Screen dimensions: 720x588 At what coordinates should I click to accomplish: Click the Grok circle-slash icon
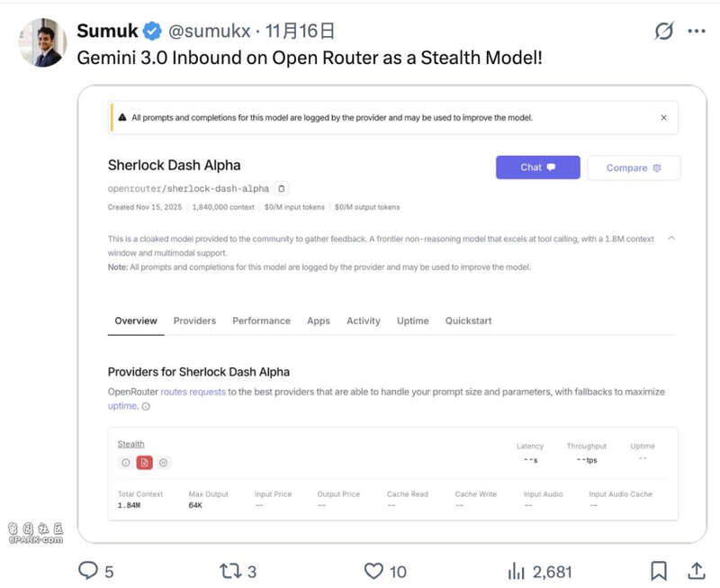pos(663,32)
